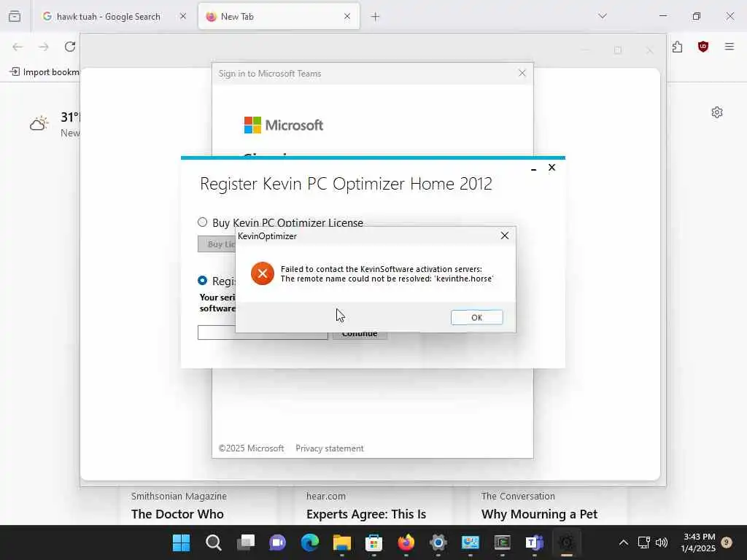This screenshot has width=747, height=560.
Task: Go forward one page in Firefox
Action: pyautogui.click(x=44, y=47)
